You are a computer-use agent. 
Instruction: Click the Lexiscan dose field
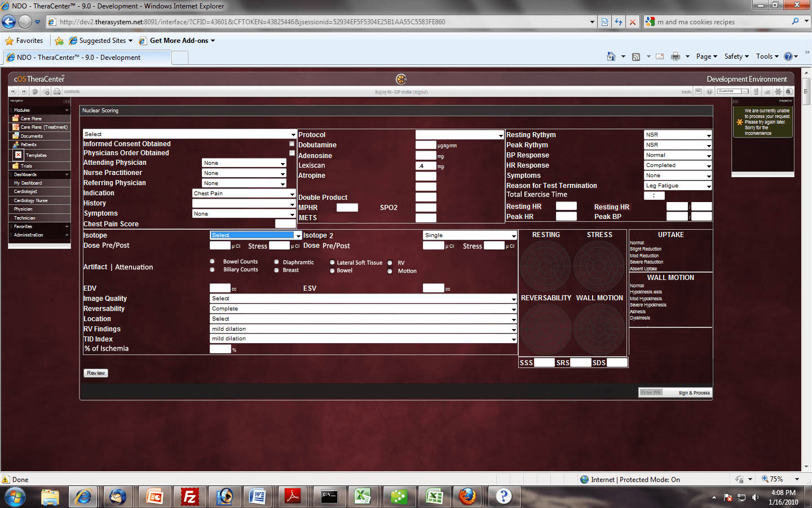coord(426,166)
